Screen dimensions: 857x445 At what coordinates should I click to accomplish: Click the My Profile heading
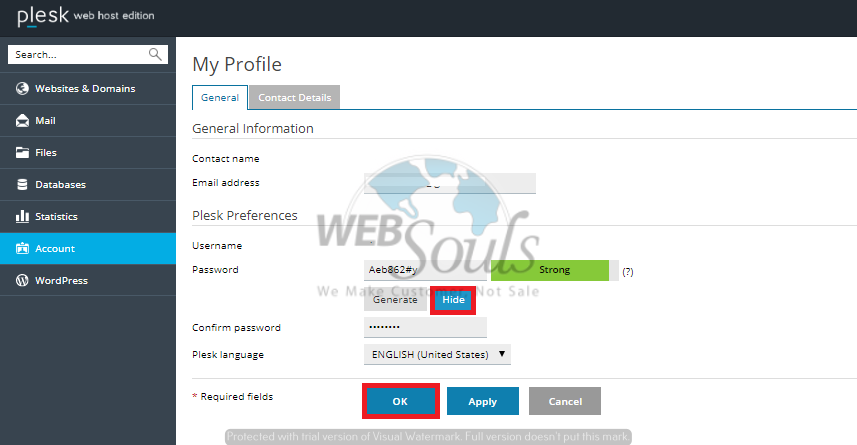point(237,65)
